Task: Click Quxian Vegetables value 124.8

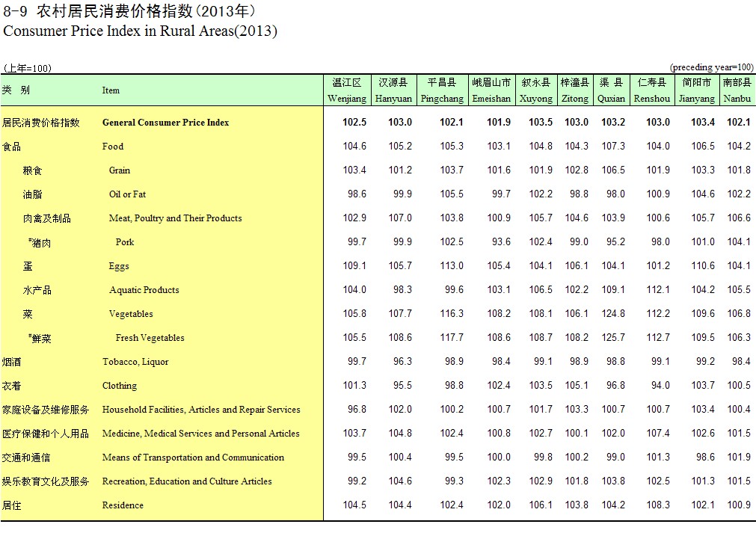Action: pos(613,314)
